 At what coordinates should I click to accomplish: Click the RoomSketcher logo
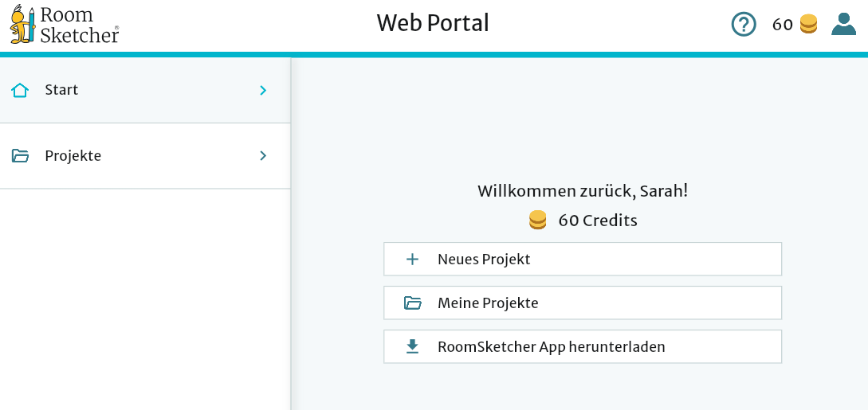(65, 25)
